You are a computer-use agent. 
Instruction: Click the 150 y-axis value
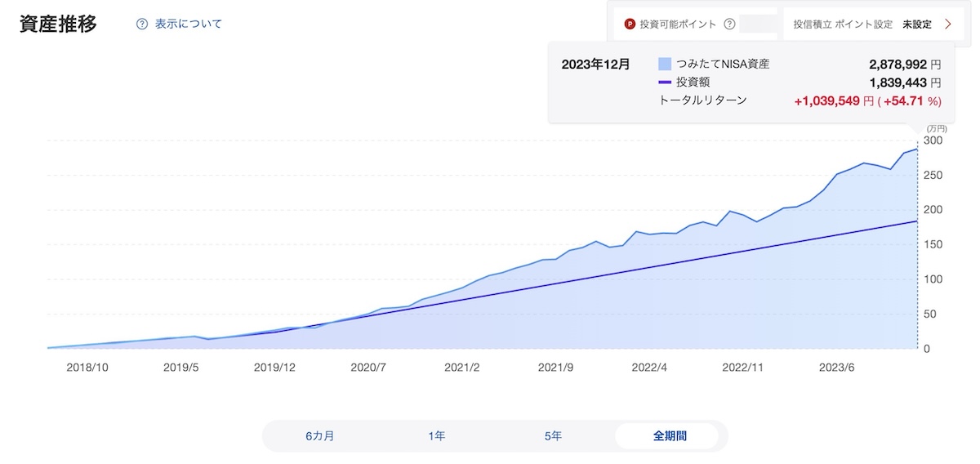click(934, 244)
